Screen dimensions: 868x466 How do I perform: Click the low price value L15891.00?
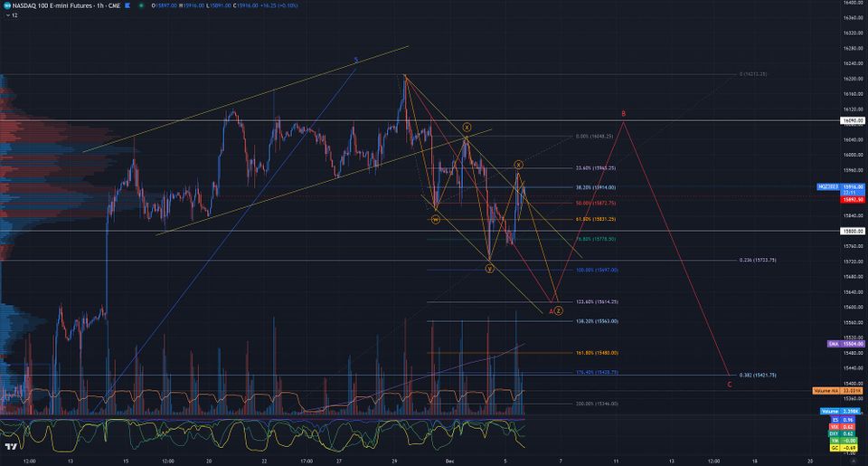[218, 5]
